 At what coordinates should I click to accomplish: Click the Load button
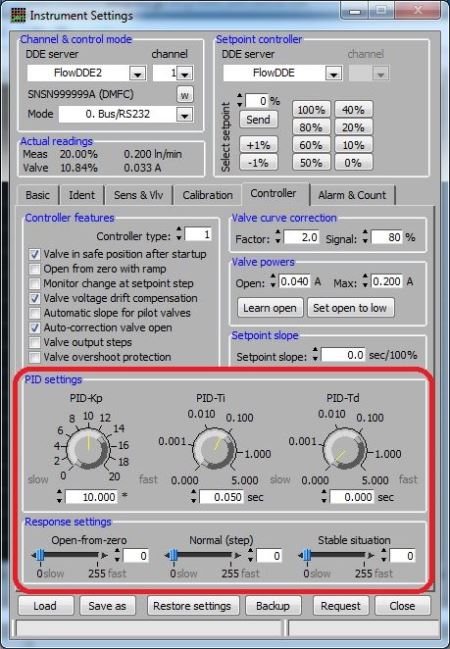tap(46, 606)
